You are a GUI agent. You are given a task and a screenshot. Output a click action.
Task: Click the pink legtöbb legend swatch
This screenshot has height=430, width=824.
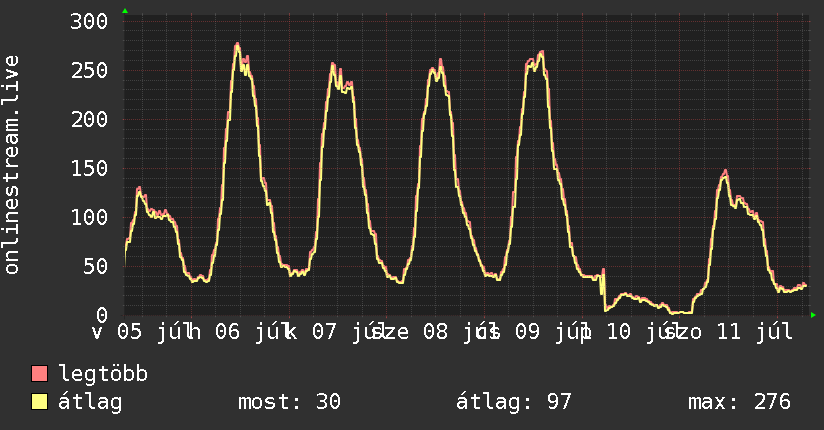39,374
